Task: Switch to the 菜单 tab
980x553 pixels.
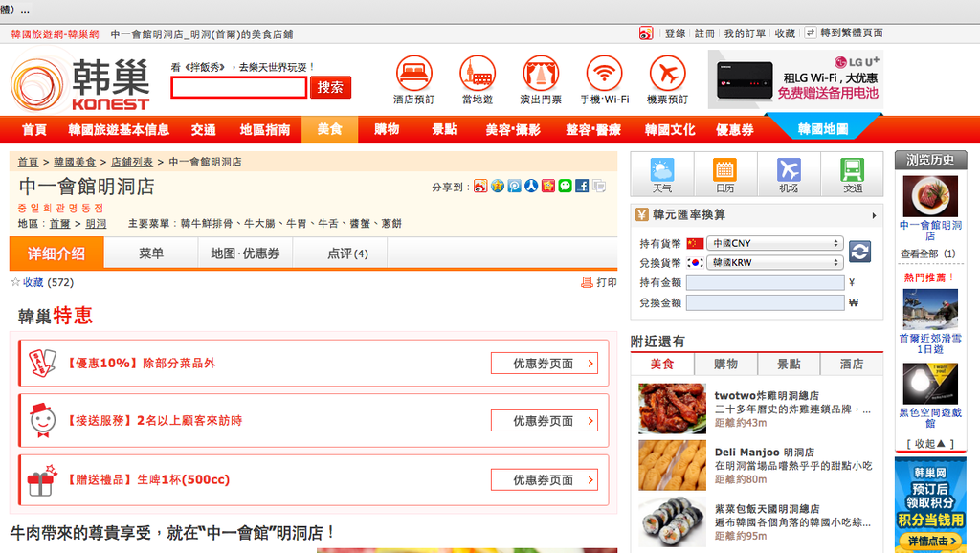Action: click(x=150, y=254)
